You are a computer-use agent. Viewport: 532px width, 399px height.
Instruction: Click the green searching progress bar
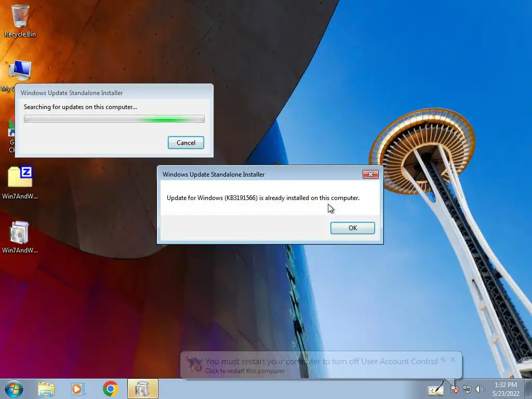(114, 119)
